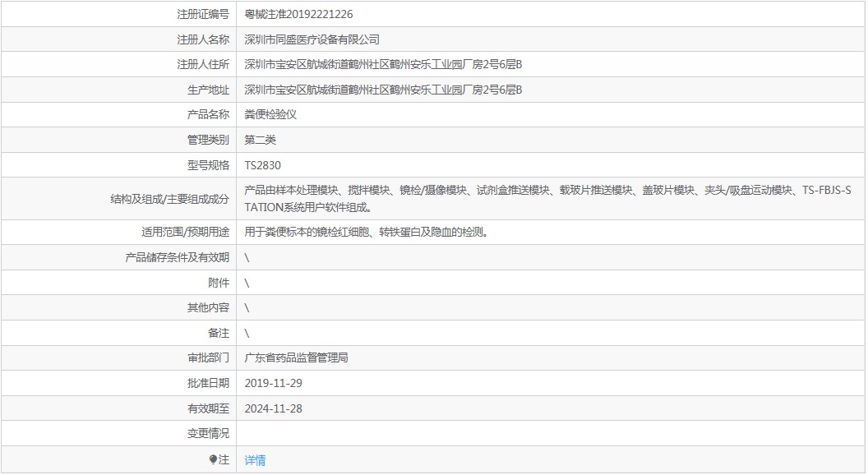Click the 注册证编号 label

tap(202, 15)
